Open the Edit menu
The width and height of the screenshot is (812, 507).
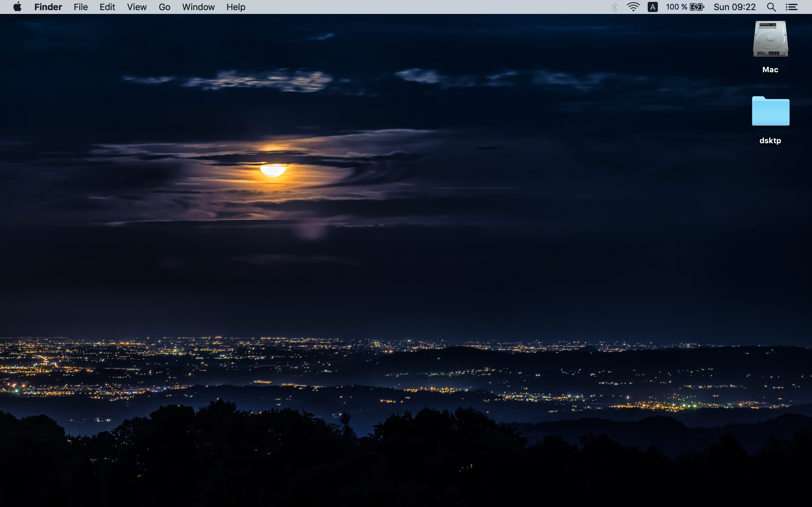pos(107,7)
